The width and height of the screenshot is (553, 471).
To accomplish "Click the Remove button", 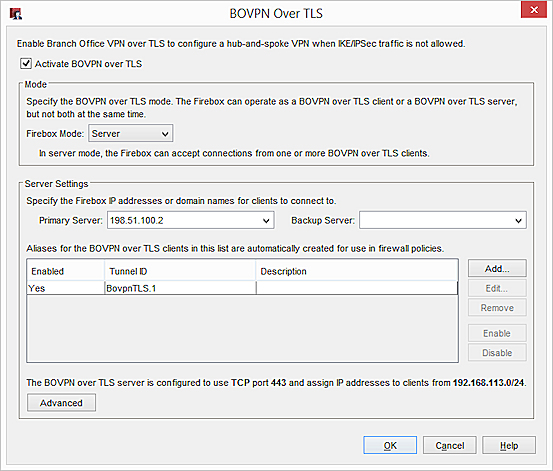I will (497, 308).
